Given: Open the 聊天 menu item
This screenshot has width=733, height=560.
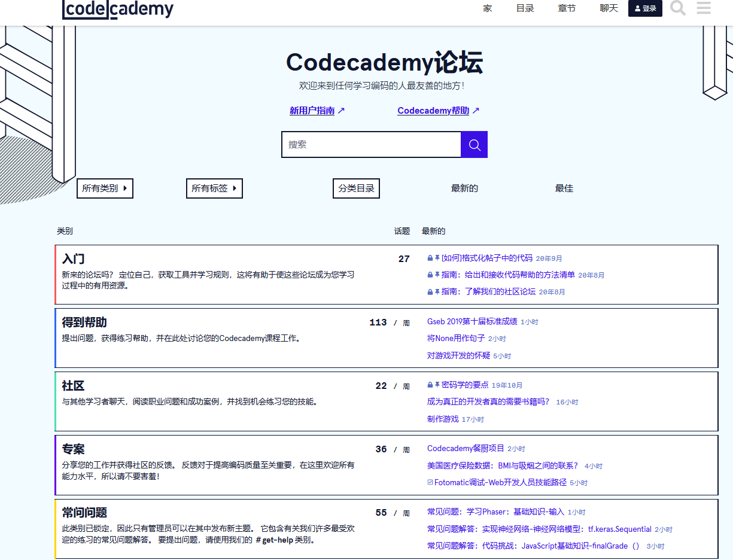Looking at the screenshot, I should point(609,8).
